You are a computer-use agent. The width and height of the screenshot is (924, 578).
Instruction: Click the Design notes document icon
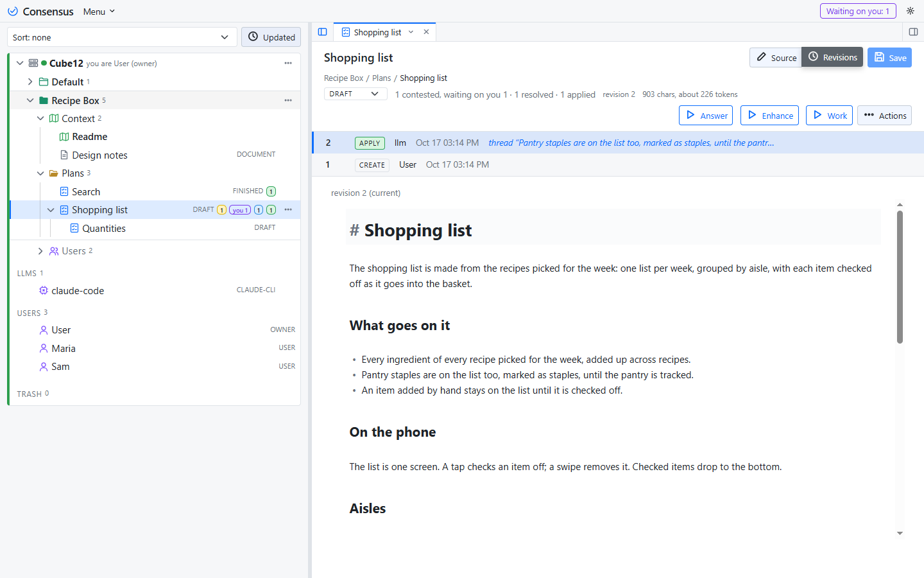[x=64, y=155]
